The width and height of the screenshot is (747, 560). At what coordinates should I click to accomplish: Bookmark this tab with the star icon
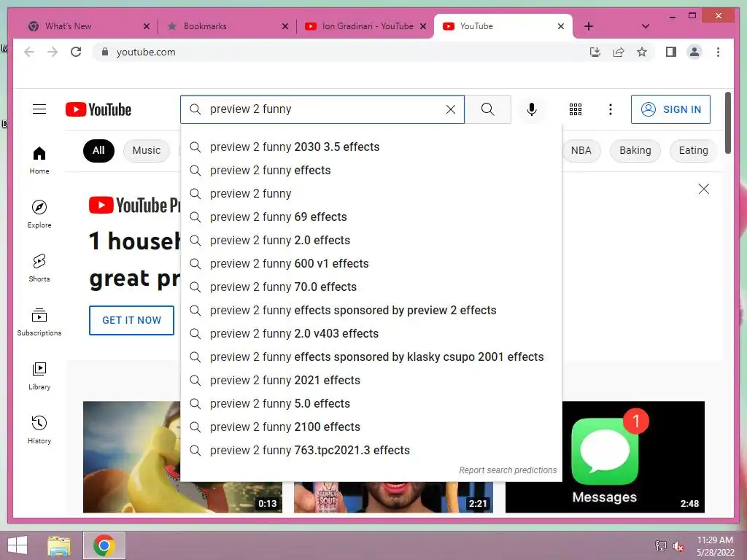tap(642, 52)
